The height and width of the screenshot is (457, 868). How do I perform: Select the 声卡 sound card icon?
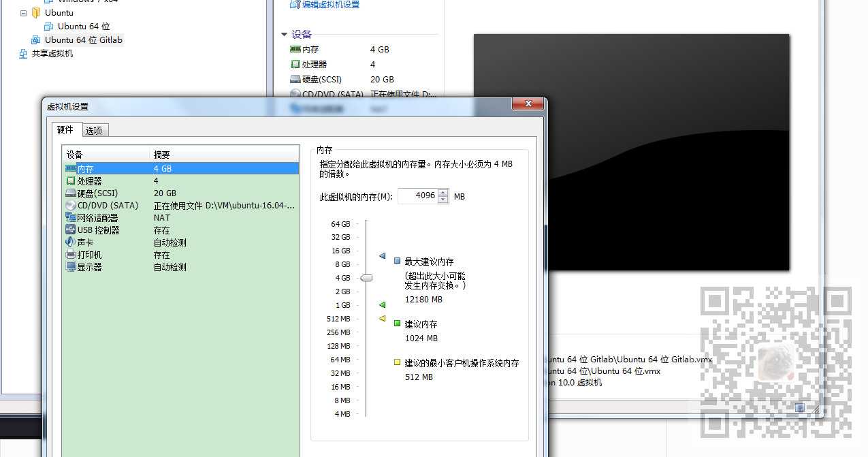[x=71, y=242]
